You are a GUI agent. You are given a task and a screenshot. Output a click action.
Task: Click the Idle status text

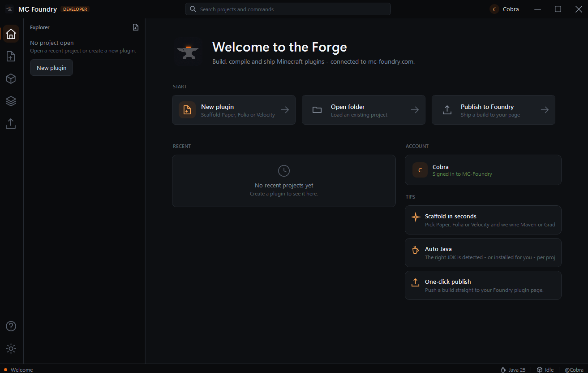click(549, 370)
